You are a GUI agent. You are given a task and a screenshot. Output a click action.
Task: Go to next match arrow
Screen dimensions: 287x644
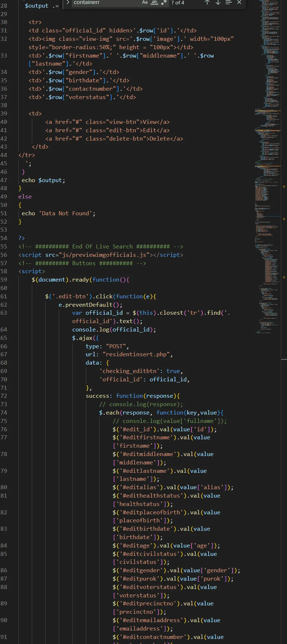pyautogui.click(x=218, y=3)
